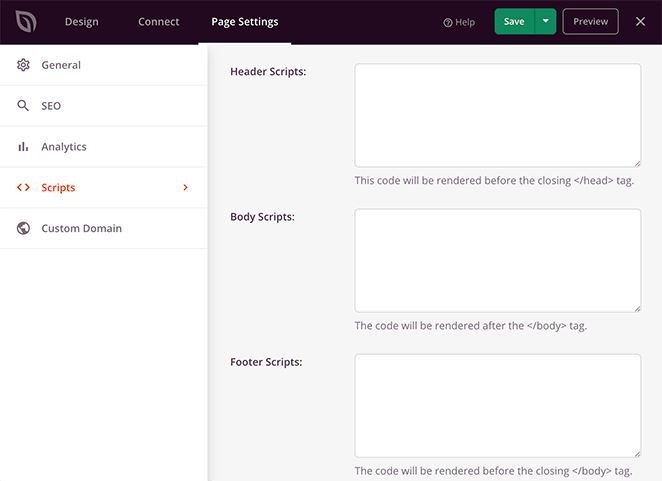
Task: Save the page with green Save button
Action: [x=514, y=21]
